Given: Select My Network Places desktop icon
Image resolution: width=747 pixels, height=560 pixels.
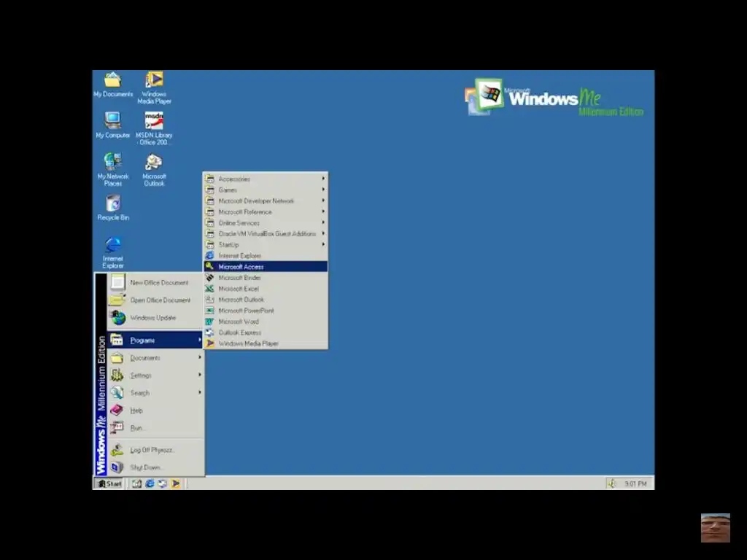Looking at the screenshot, I should pos(113,169).
